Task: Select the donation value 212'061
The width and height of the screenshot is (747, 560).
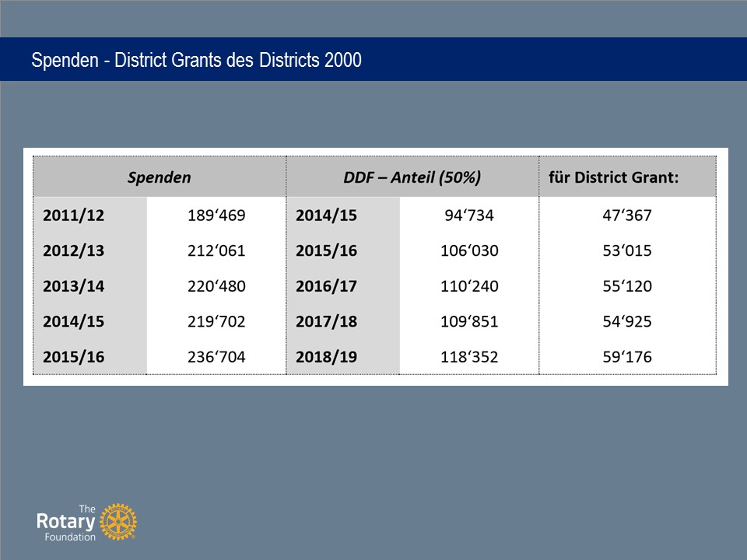Action: [x=216, y=250]
